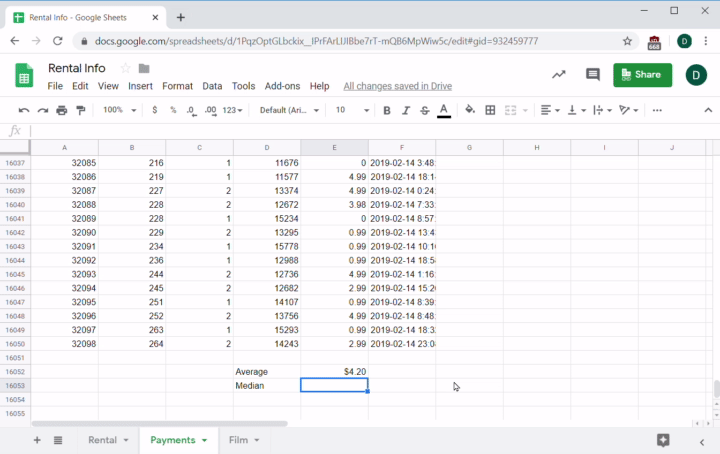Click the green Share button
The image size is (720, 454).
point(642,75)
